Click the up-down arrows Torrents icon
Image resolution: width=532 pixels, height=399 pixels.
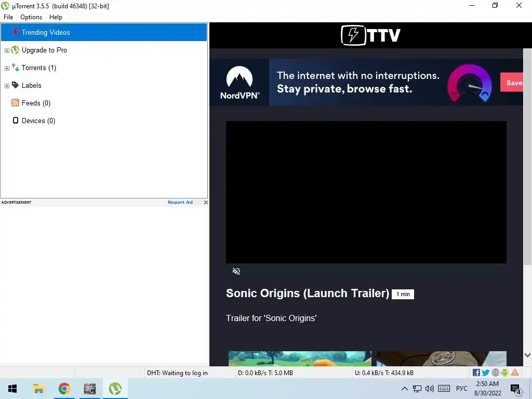(15, 67)
